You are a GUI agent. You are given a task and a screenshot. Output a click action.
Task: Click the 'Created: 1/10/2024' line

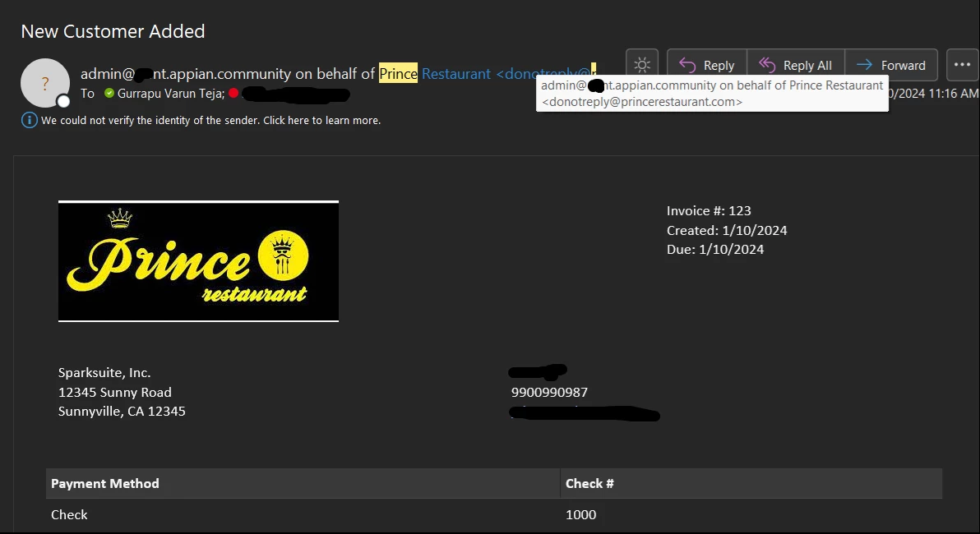coord(727,231)
